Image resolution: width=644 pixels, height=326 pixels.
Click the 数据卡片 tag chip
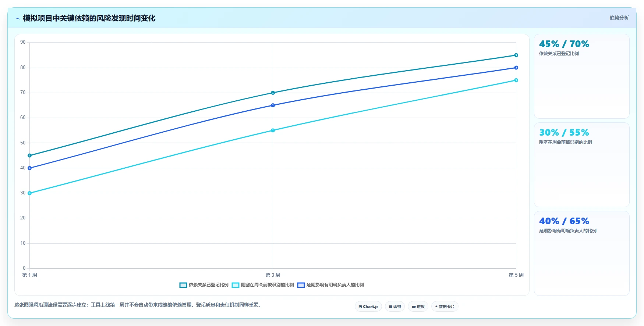(x=445, y=307)
